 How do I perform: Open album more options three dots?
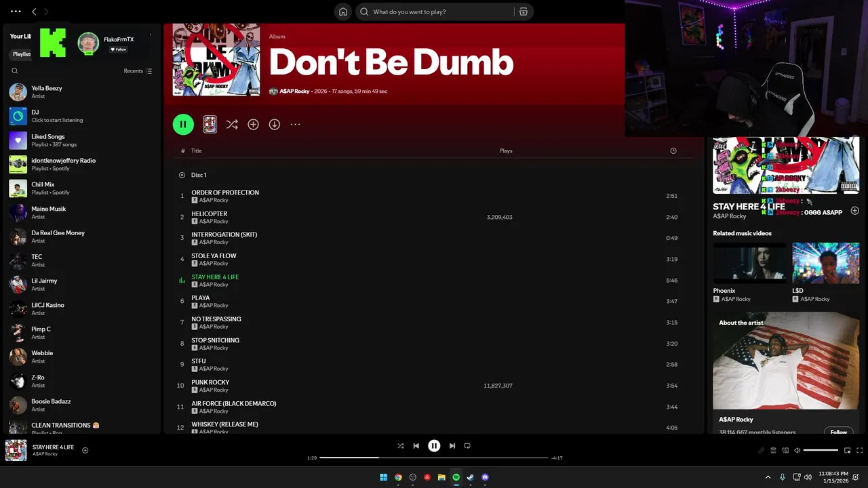(x=295, y=124)
